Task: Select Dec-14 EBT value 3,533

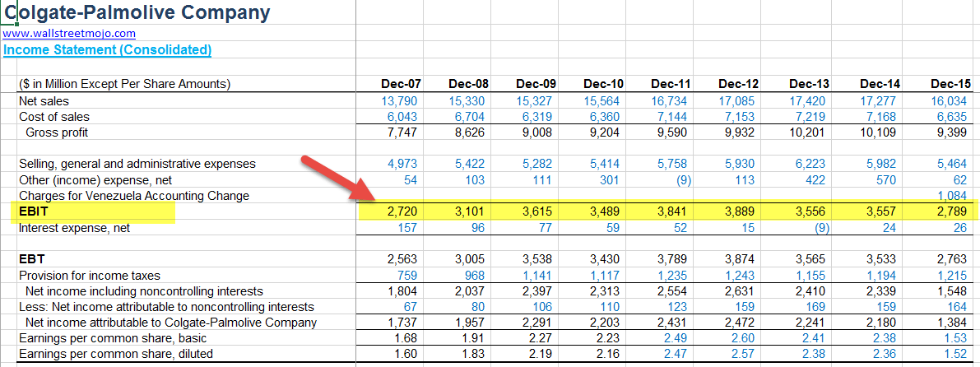Action: [x=881, y=259]
